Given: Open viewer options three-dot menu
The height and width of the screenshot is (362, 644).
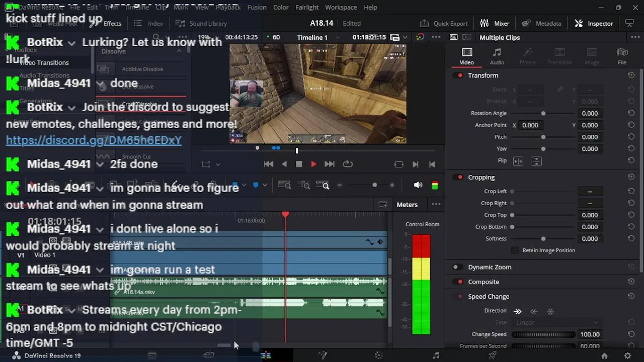Looking at the screenshot, I should pos(436,38).
